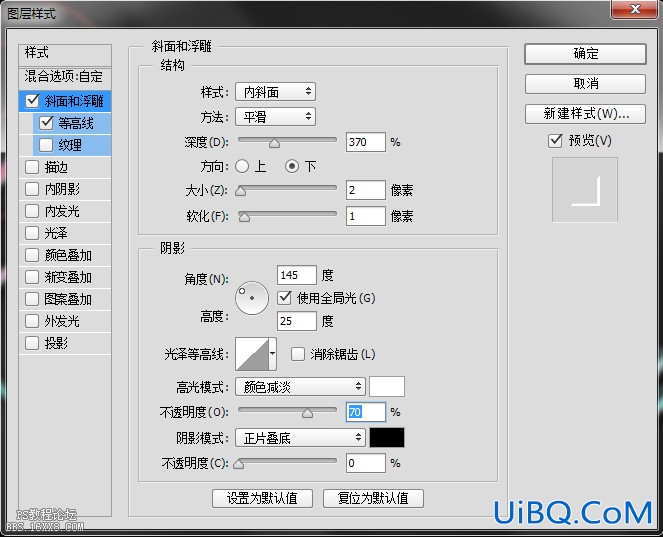Open the 样式 内斜面 dropdown
This screenshot has width=663, height=537.
[x=275, y=92]
